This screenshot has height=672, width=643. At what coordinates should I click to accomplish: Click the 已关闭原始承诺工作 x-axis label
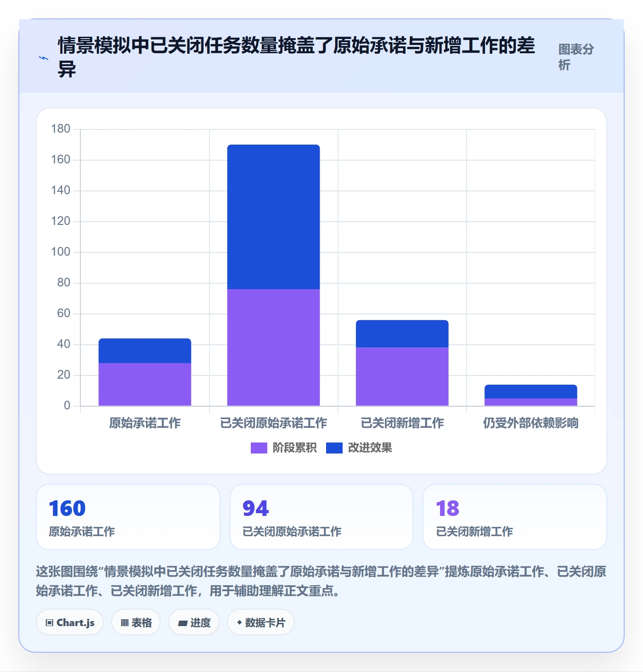coord(273,423)
